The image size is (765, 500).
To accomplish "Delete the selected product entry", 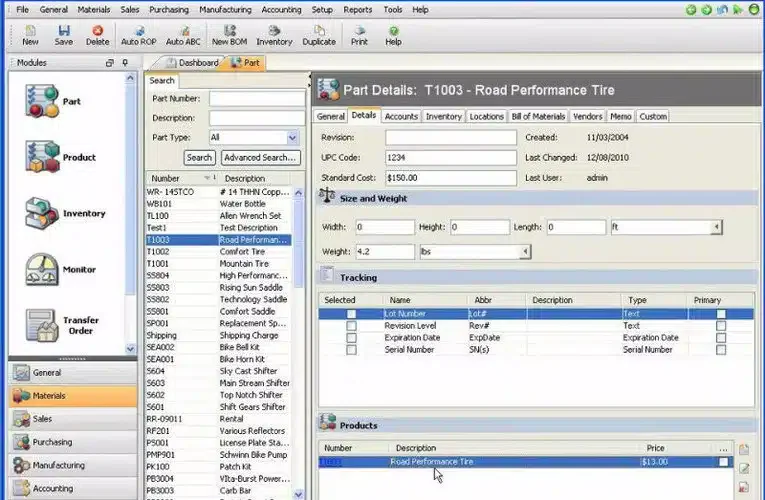I will [744, 487].
